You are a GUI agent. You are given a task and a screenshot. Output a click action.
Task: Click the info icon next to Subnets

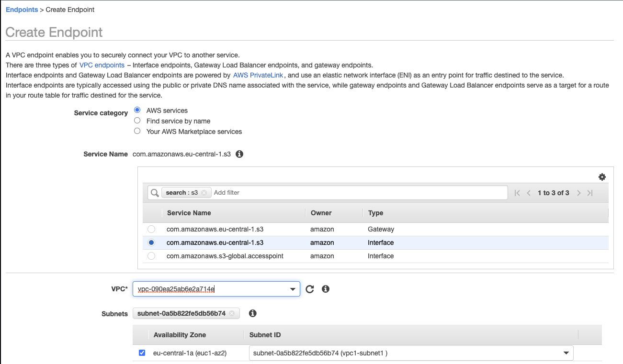coord(252,313)
